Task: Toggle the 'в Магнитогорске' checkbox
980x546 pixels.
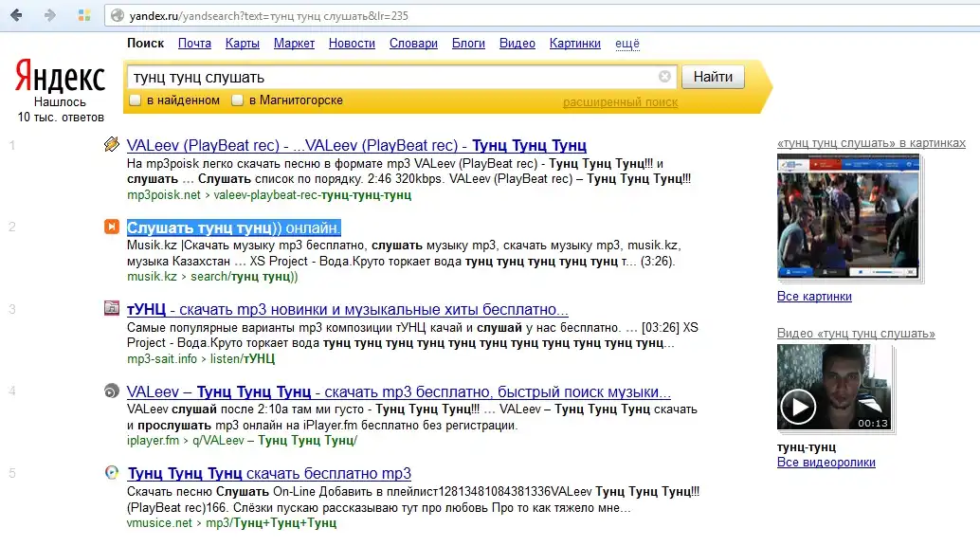Action: tap(239, 100)
